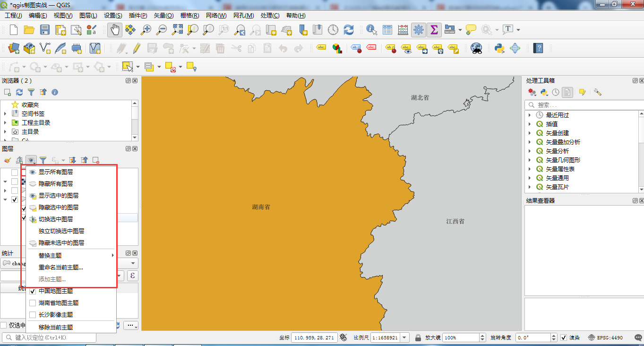
Task: Open the messages log speech icon in status bar
Action: click(x=637, y=337)
